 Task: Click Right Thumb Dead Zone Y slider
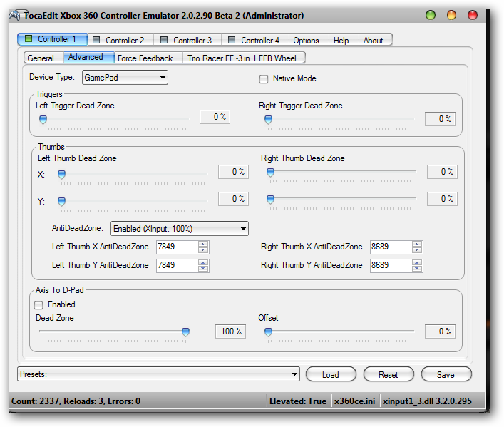click(341, 199)
